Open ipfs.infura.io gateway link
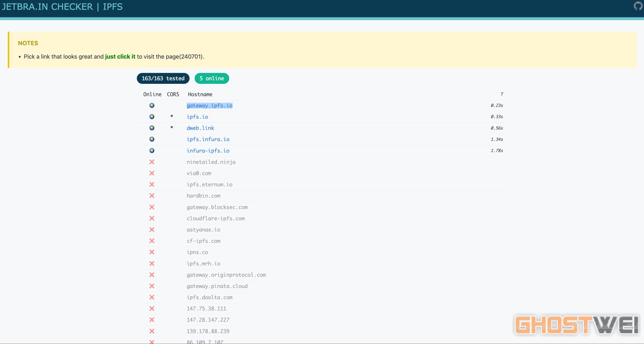The width and height of the screenshot is (644, 344). click(x=208, y=139)
